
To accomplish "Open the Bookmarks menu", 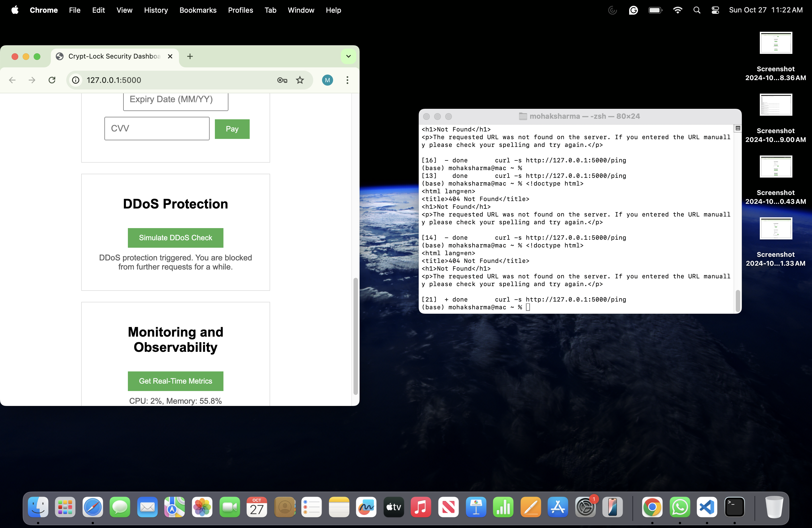I will click(198, 10).
